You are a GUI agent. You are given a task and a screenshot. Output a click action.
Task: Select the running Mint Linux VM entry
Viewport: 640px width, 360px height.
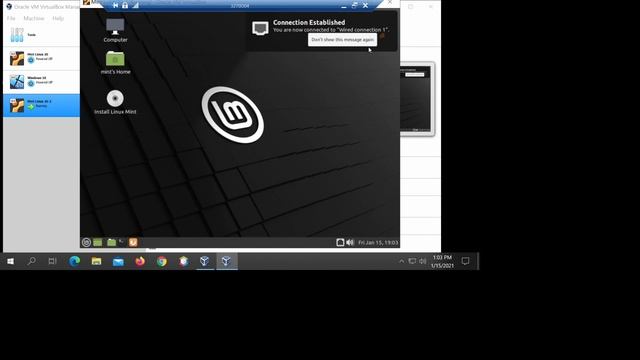pyautogui.click(x=41, y=105)
